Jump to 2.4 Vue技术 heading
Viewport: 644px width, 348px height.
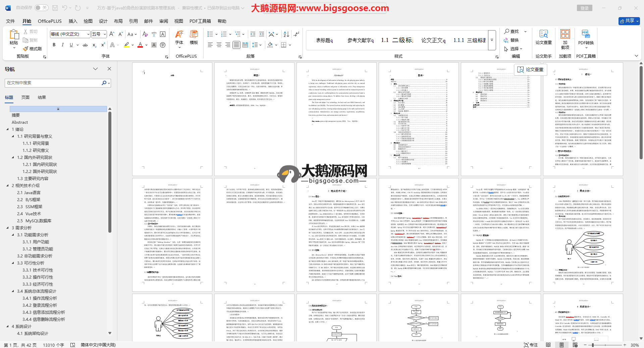(33, 214)
